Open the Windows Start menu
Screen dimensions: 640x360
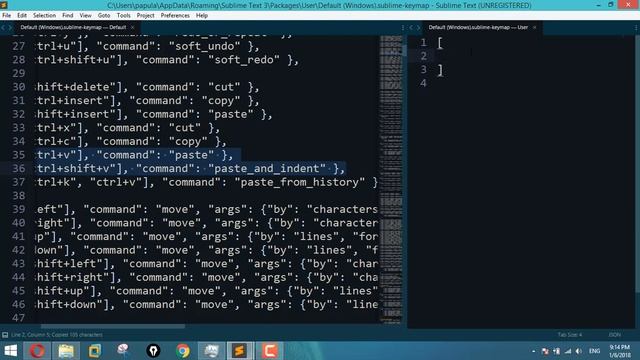click(11, 351)
